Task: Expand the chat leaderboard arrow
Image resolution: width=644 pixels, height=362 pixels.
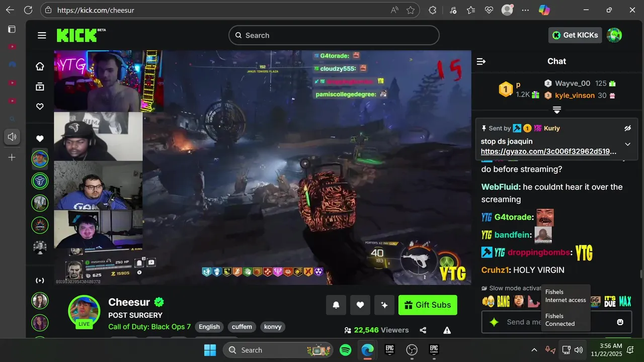Action: (557, 110)
